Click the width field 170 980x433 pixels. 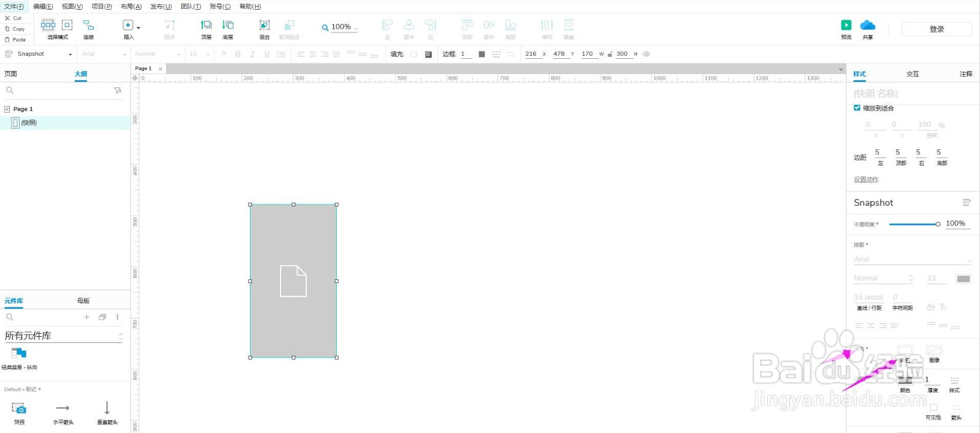tap(587, 54)
